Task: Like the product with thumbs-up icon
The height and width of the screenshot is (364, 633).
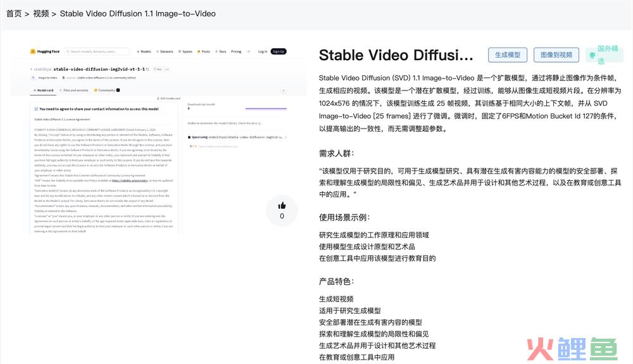Action: [x=282, y=206]
